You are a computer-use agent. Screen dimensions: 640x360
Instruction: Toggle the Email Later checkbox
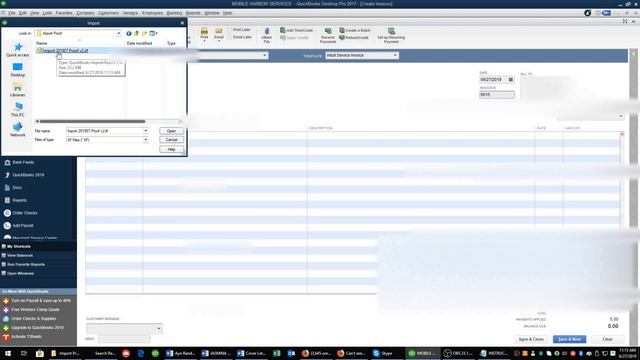(230, 37)
